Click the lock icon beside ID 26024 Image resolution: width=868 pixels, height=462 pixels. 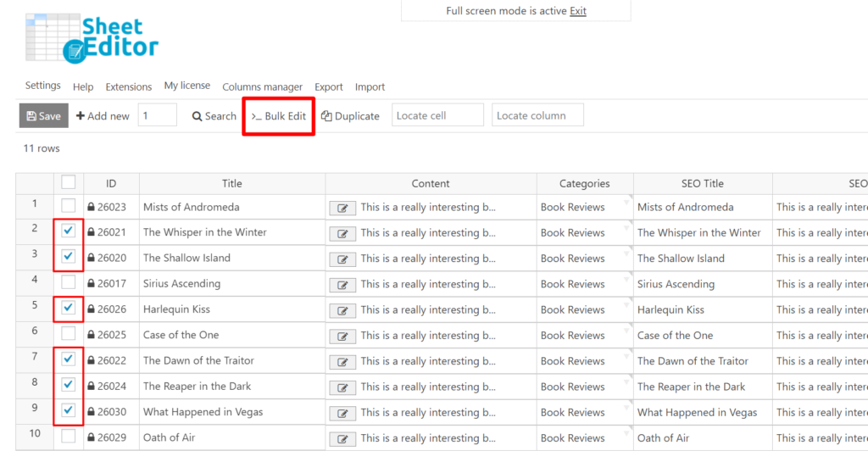tap(91, 387)
